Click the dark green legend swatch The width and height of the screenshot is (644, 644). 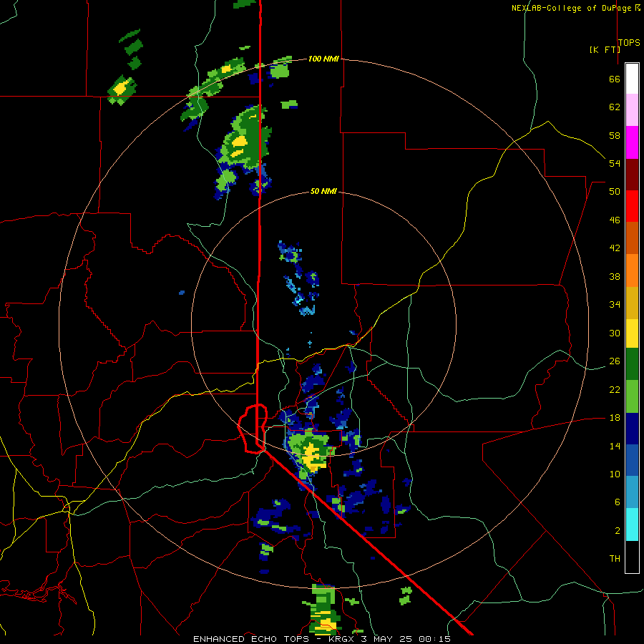pyautogui.click(x=632, y=364)
